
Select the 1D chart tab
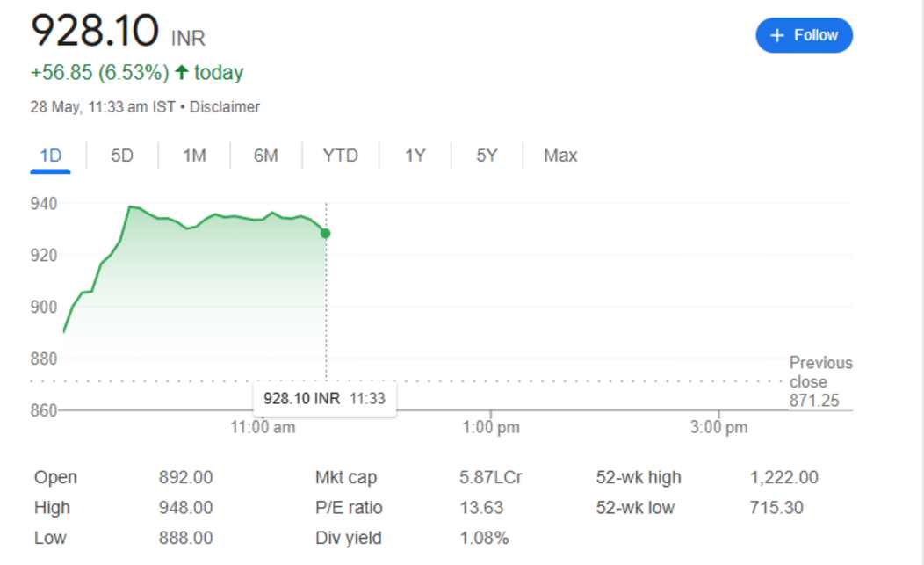(50, 155)
